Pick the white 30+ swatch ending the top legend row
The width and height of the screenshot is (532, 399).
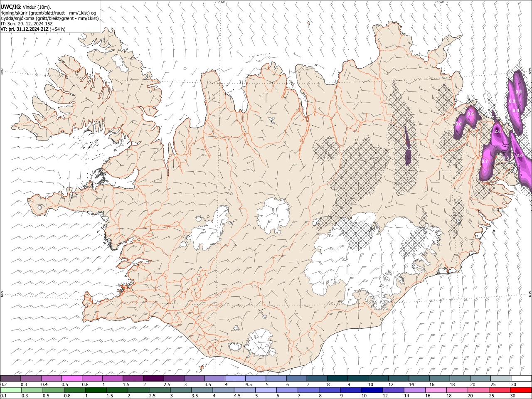(x=521, y=378)
